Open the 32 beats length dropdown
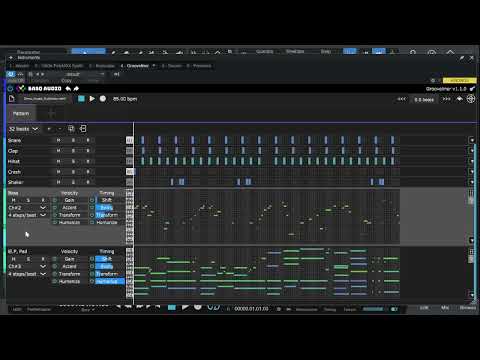 tap(23, 129)
